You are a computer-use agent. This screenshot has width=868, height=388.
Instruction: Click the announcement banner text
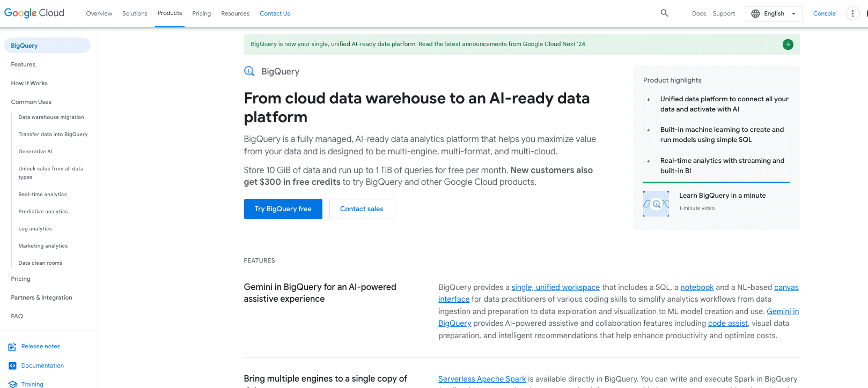pyautogui.click(x=418, y=44)
